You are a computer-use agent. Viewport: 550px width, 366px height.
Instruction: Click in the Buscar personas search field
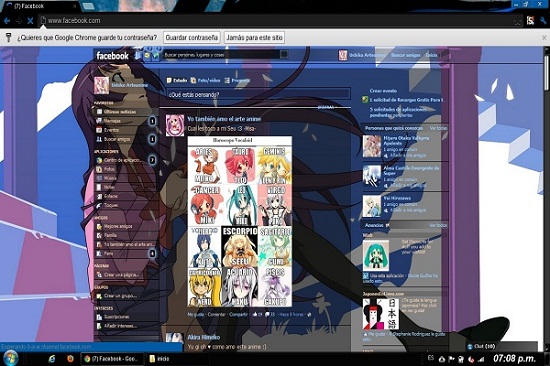(x=222, y=54)
